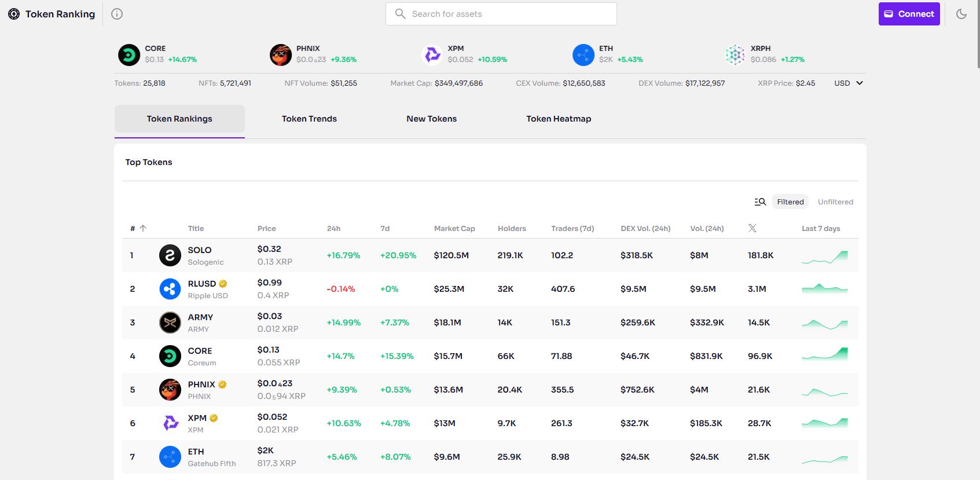Click XPM holders value 9.7K

point(506,423)
